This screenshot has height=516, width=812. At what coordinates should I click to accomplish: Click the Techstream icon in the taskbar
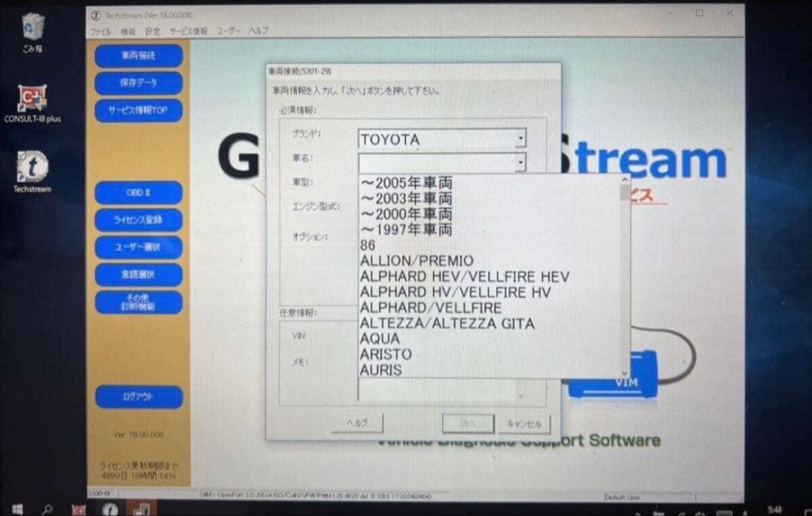[110, 508]
